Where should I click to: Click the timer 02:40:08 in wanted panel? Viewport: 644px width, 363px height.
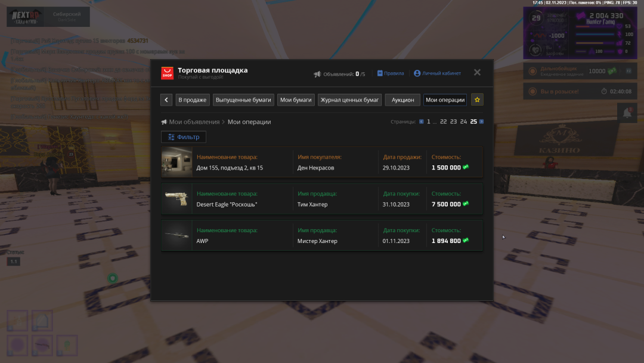(621, 91)
